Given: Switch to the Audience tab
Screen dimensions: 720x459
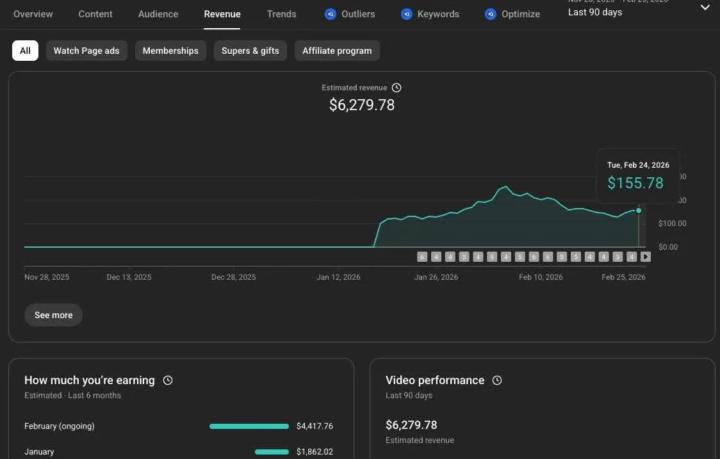Looking at the screenshot, I should pos(158,14).
